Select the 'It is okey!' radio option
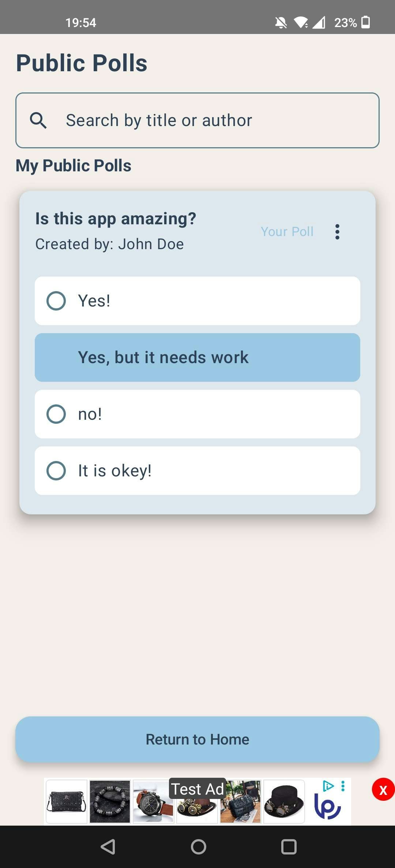 click(x=197, y=471)
